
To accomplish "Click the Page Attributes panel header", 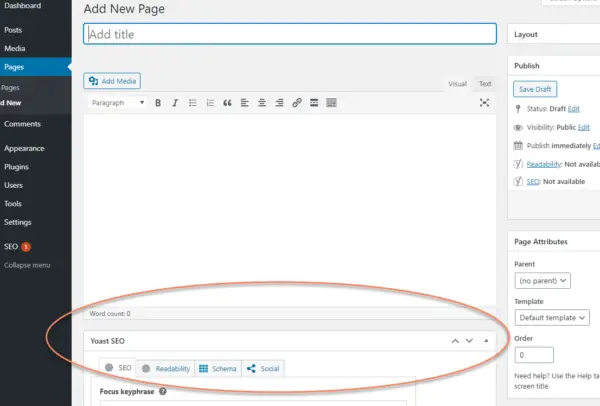I will coord(554,241).
